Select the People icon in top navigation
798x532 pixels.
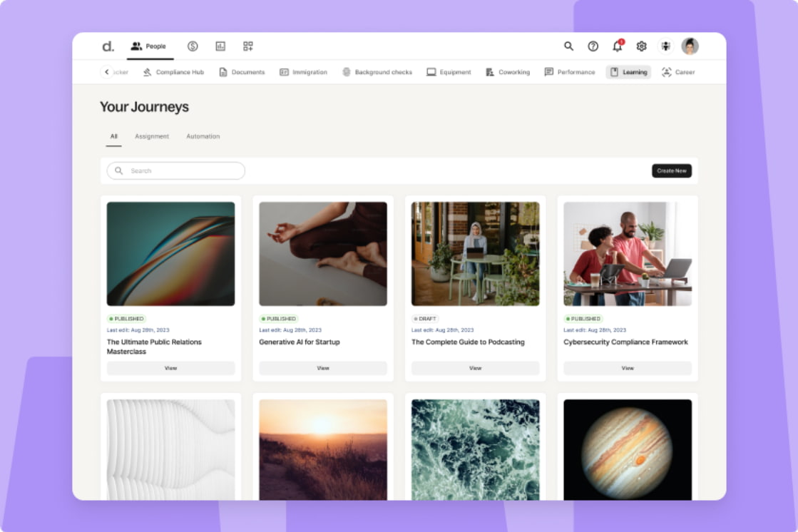(135, 46)
